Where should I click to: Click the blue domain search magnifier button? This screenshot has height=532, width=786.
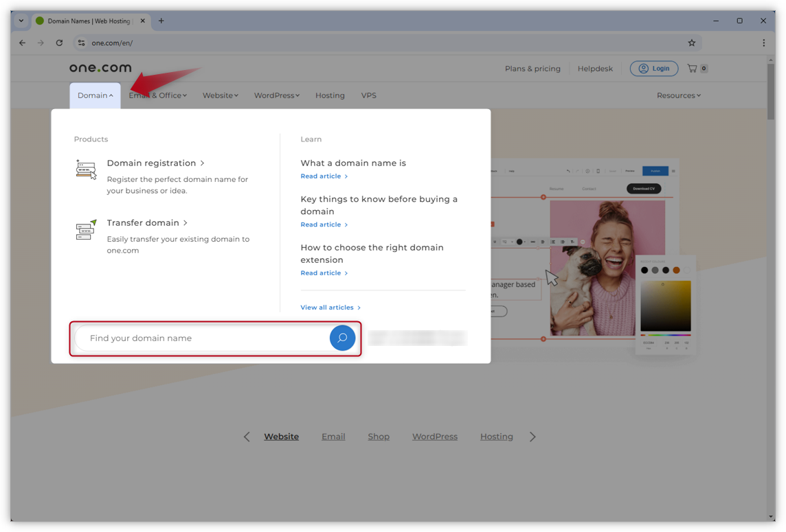(x=342, y=338)
